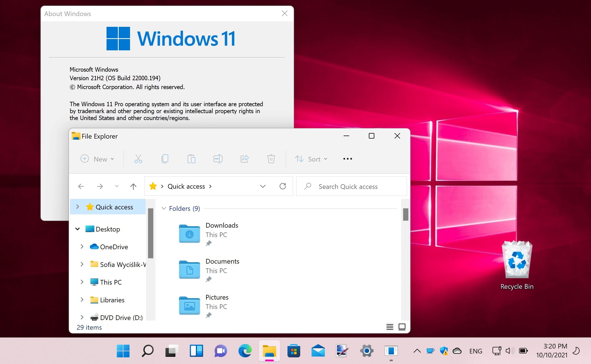This screenshot has height=364, width=591.
Task: Open the Sort dropdown menu
Action: coord(311,159)
